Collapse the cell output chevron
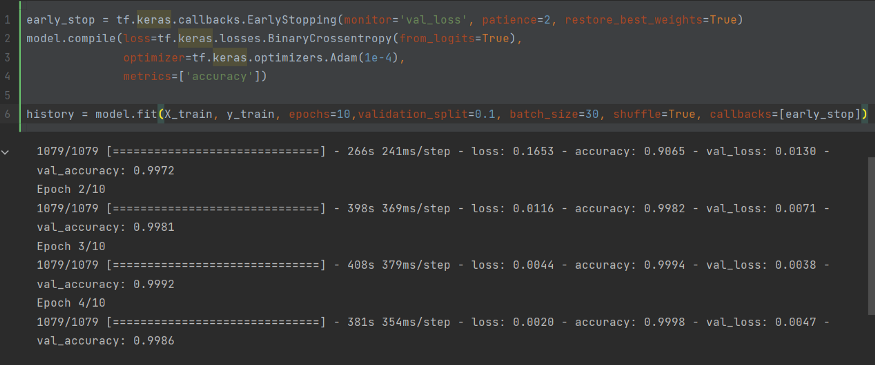 coord(6,152)
